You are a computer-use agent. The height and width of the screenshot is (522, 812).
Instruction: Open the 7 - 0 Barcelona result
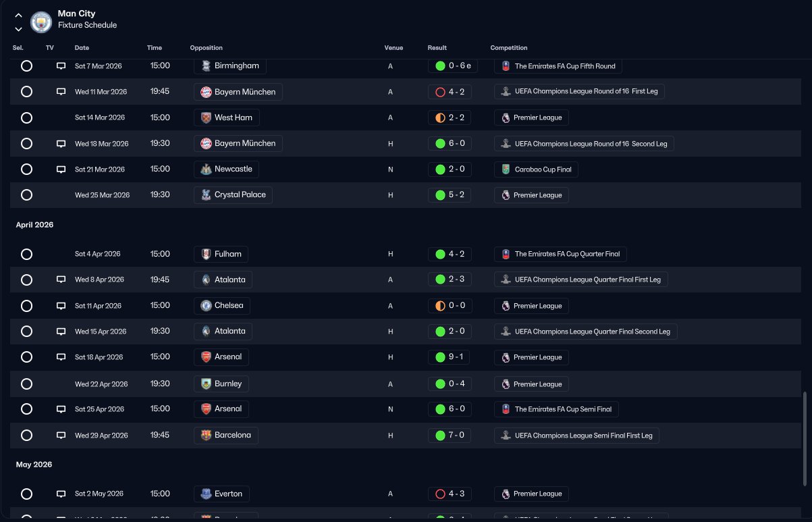[450, 435]
